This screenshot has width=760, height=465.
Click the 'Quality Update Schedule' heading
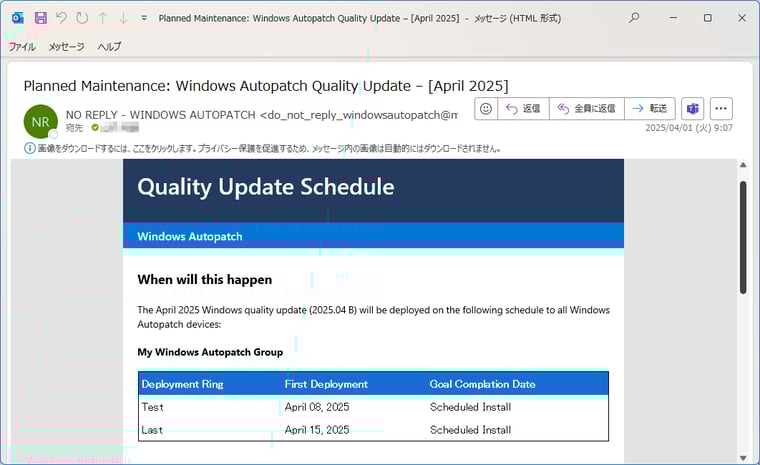click(266, 187)
